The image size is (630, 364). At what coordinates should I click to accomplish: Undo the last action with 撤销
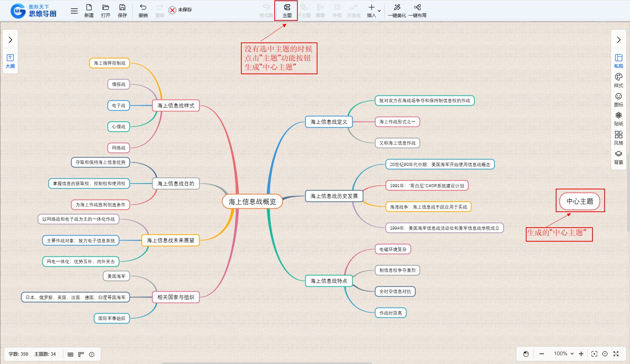(143, 11)
